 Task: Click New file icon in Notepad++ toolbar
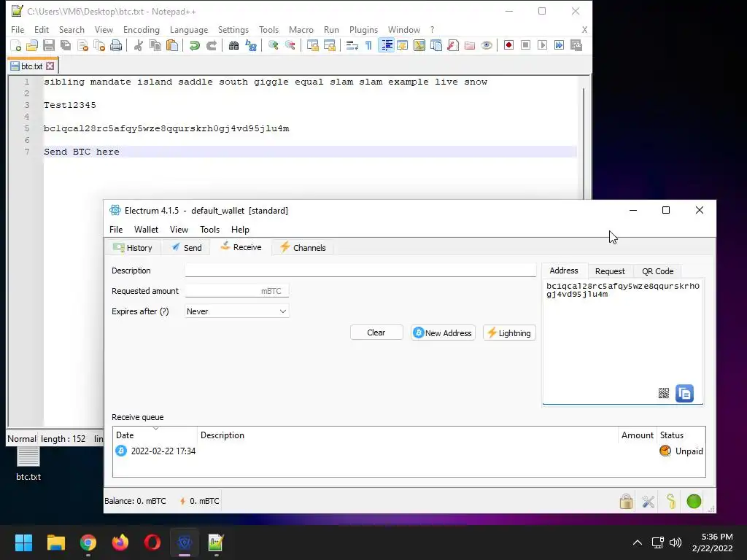pos(16,45)
